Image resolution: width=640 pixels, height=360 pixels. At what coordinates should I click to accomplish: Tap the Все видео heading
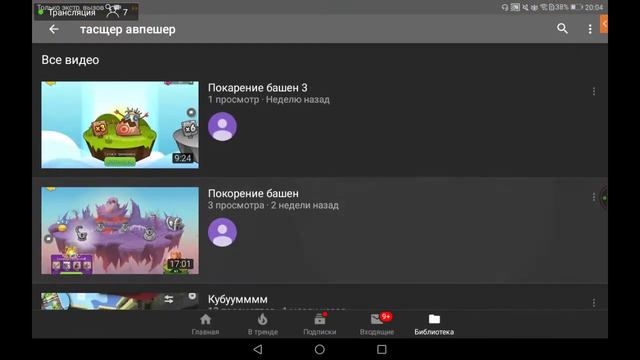(x=70, y=60)
